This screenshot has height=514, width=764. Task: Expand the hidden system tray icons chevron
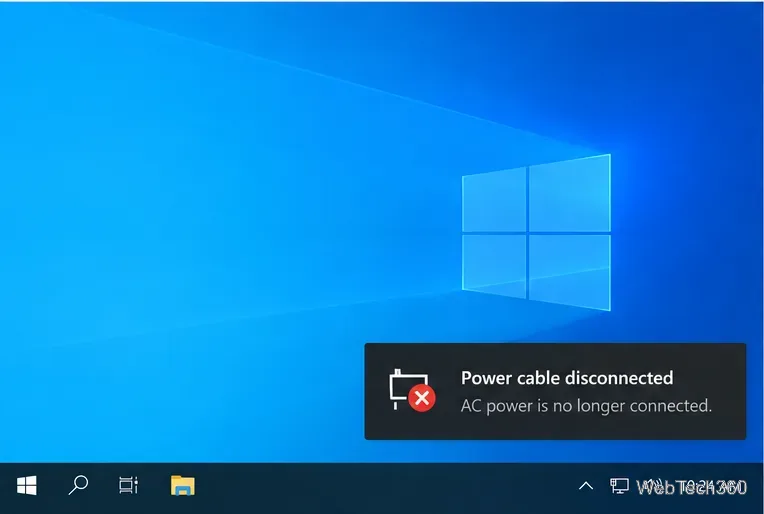[586, 486]
